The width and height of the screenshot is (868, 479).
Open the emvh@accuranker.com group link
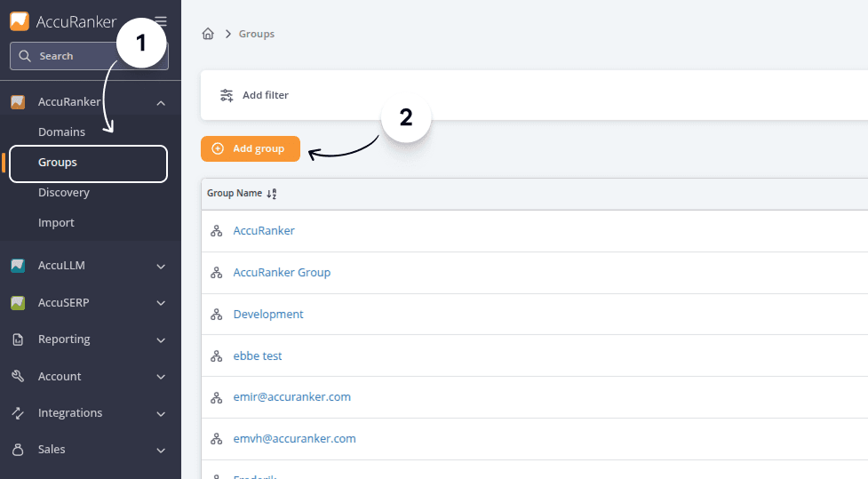pyautogui.click(x=294, y=439)
